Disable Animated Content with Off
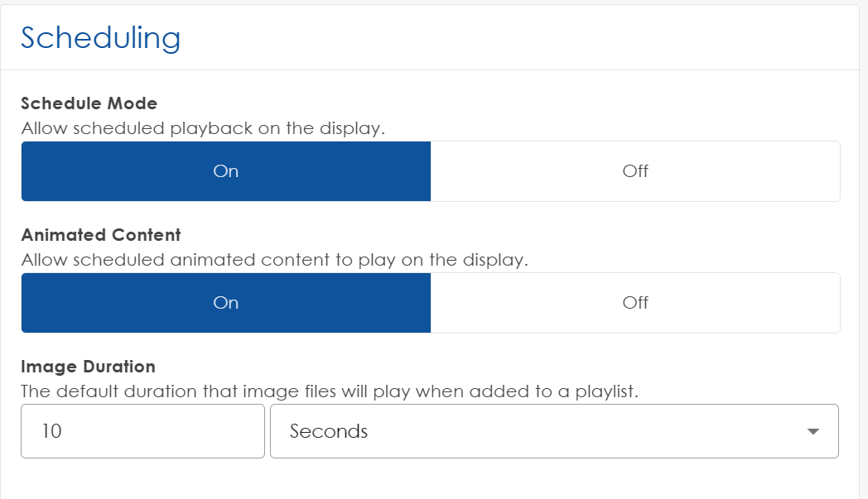 click(x=635, y=303)
